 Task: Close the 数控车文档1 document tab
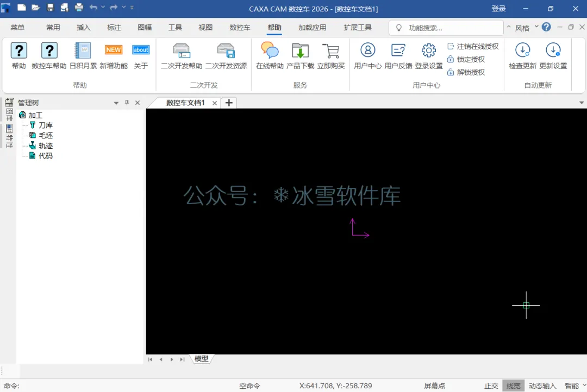pyautogui.click(x=215, y=103)
